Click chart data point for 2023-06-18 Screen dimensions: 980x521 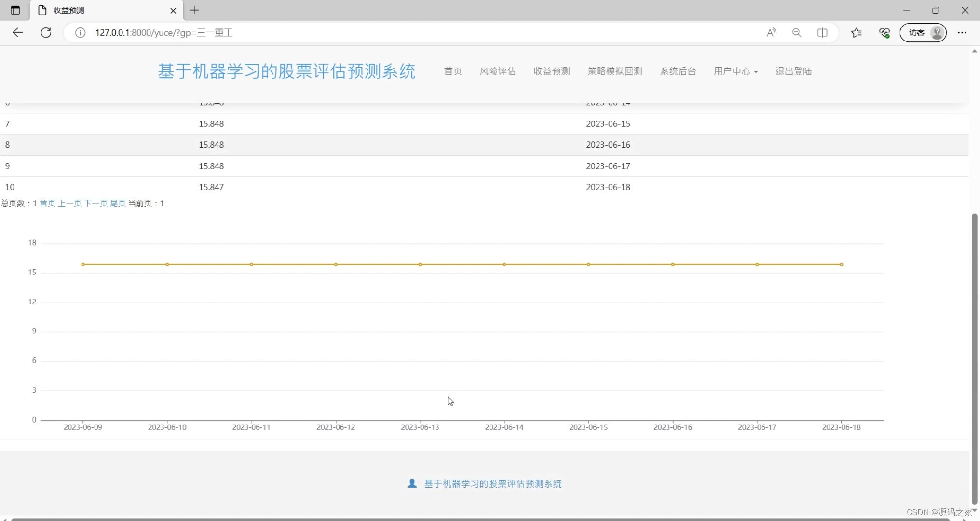pos(842,264)
